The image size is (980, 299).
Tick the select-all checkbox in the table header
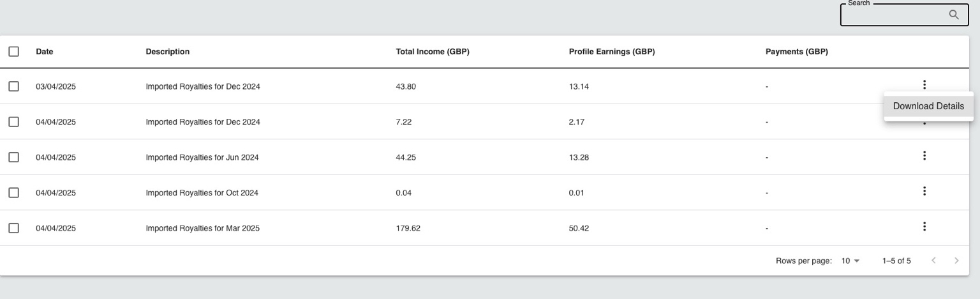click(13, 52)
